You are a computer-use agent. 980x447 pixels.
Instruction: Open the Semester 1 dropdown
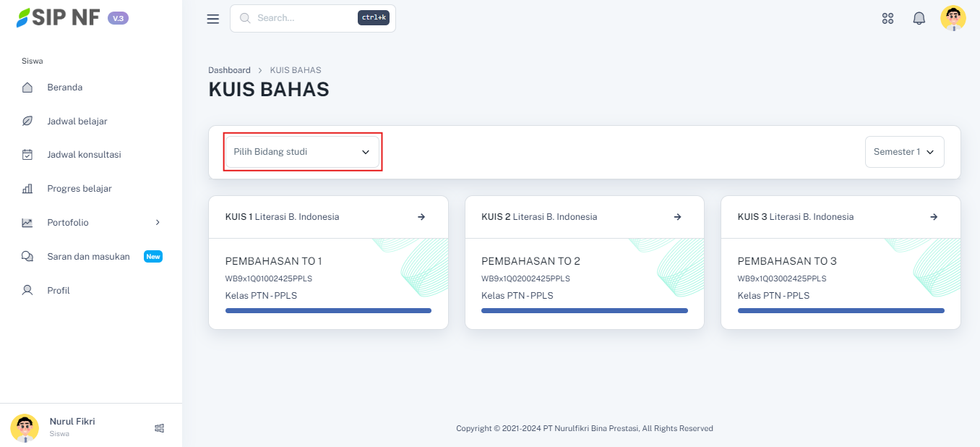(x=904, y=152)
